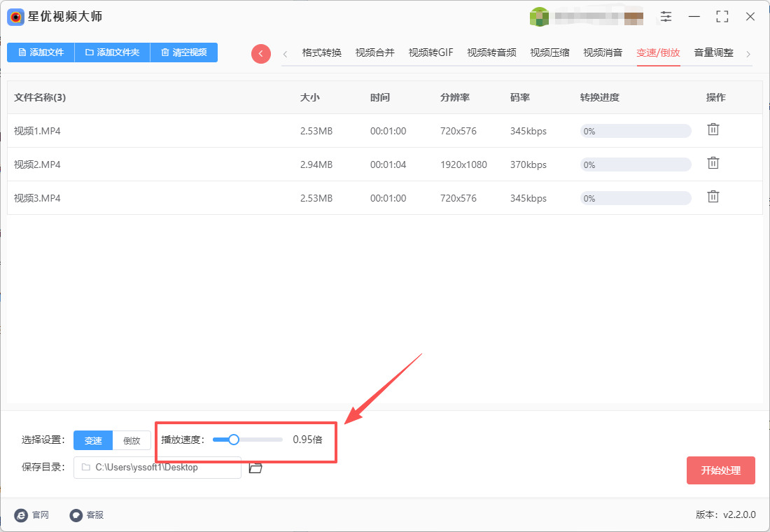Image resolution: width=770 pixels, height=532 pixels.
Task: Open 官网 official website link
Action: click(x=32, y=515)
